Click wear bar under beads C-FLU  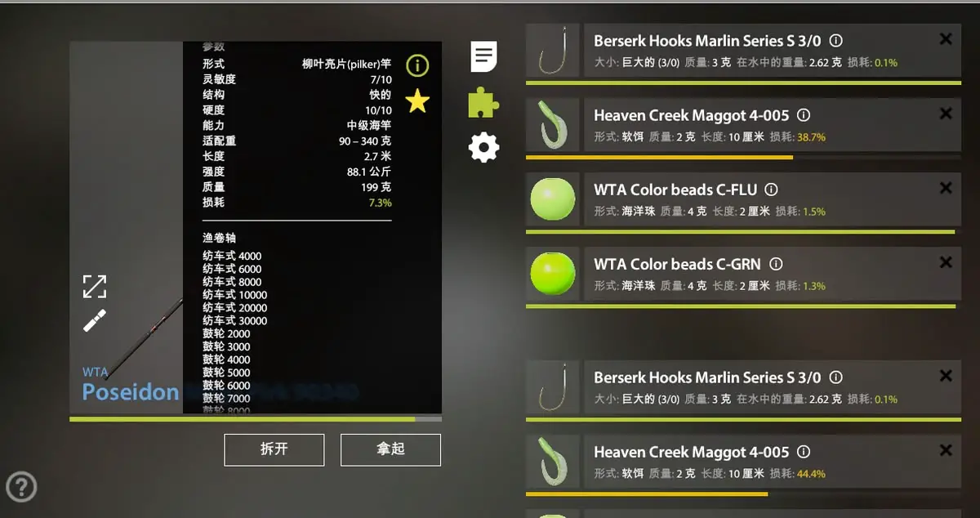pos(743,232)
